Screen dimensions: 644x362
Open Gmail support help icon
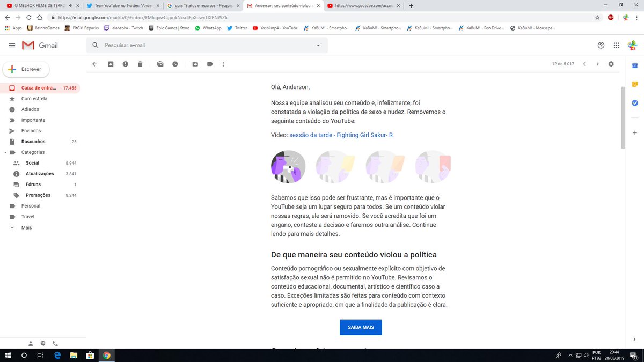coord(601,46)
